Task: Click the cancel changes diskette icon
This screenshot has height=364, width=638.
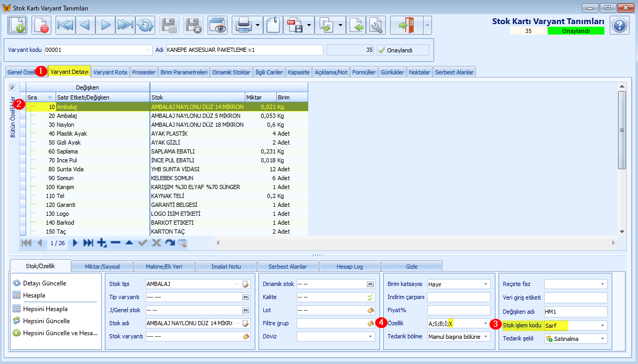Action: [193, 25]
